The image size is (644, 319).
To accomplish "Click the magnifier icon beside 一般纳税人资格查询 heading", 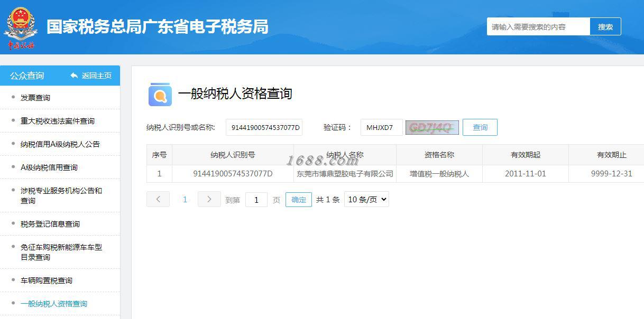I will 160,95.
